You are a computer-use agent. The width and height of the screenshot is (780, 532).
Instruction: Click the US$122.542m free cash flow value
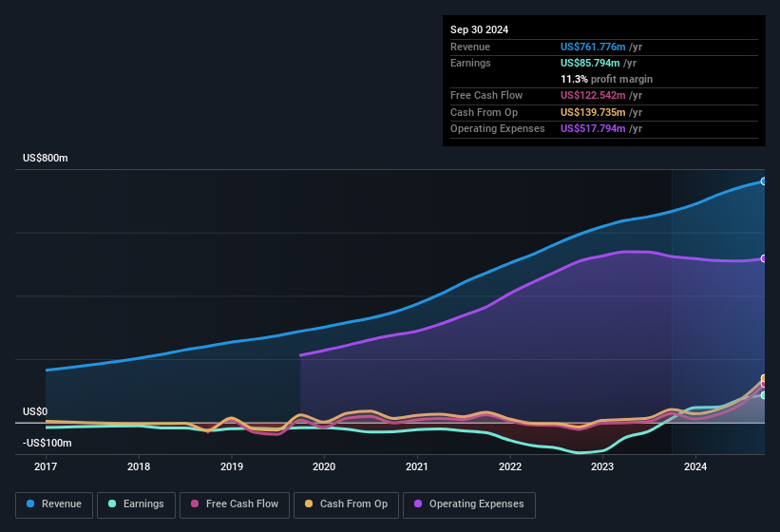pos(593,95)
